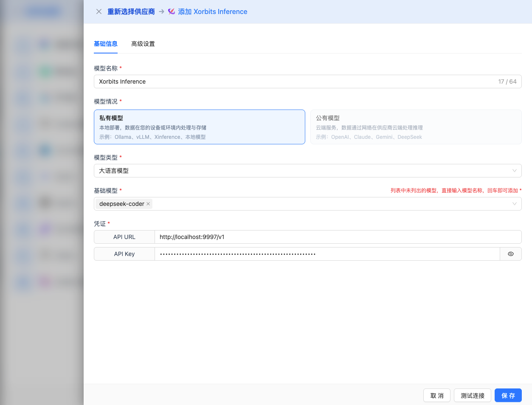532x405 pixels.
Task: Toggle API Key visibility with the eye icon
Action: pyautogui.click(x=511, y=254)
